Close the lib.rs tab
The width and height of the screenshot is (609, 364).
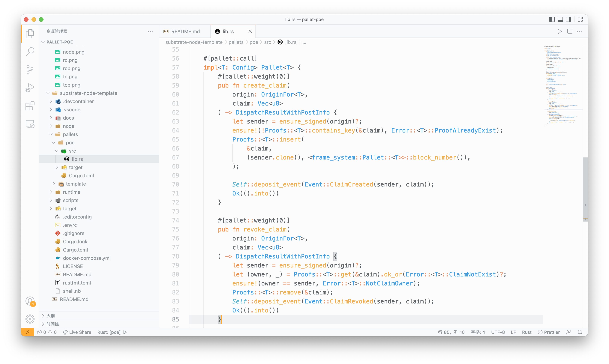tap(250, 31)
